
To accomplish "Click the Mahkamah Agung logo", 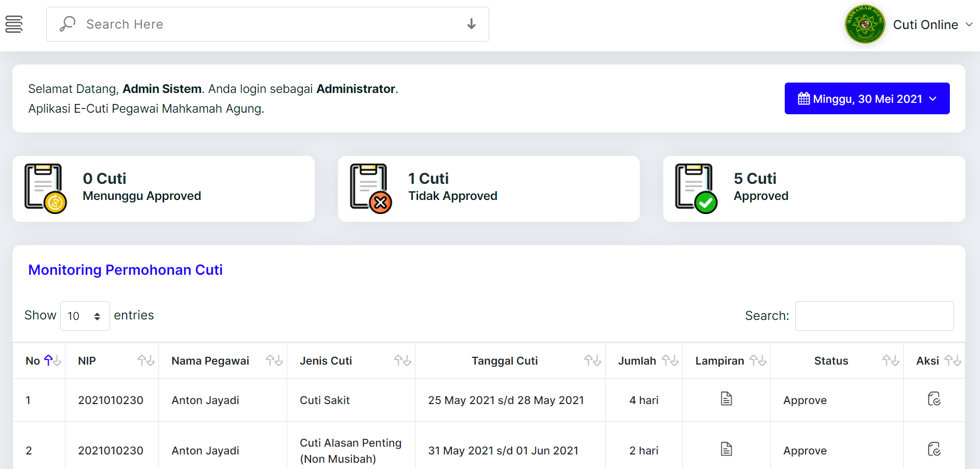I will pos(864,24).
